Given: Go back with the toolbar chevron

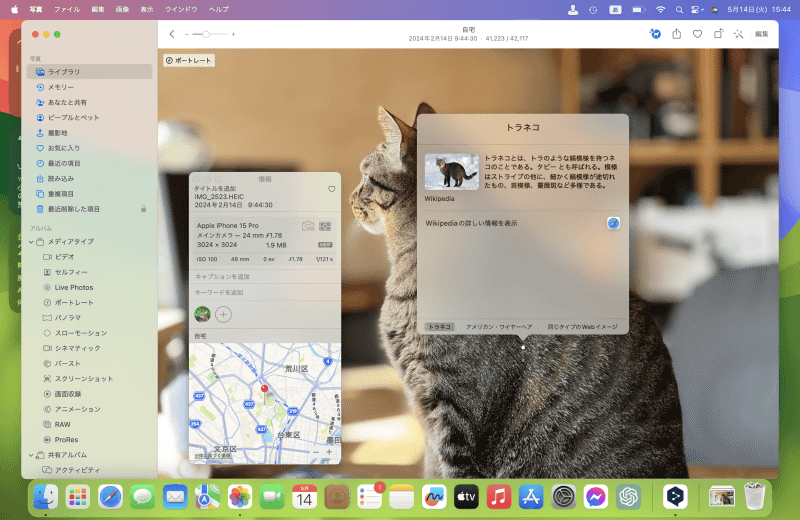Looking at the screenshot, I should pyautogui.click(x=172, y=34).
